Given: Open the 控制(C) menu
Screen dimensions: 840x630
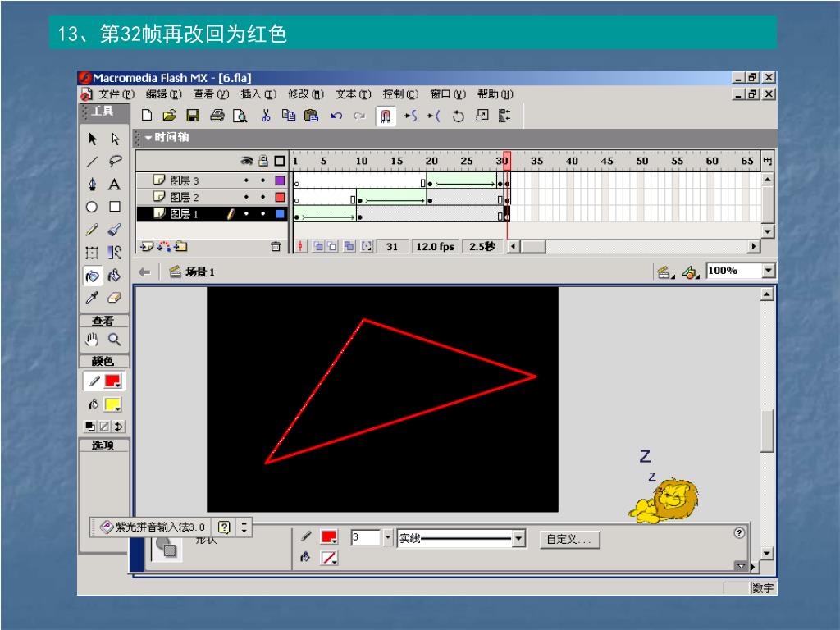Looking at the screenshot, I should tap(400, 94).
